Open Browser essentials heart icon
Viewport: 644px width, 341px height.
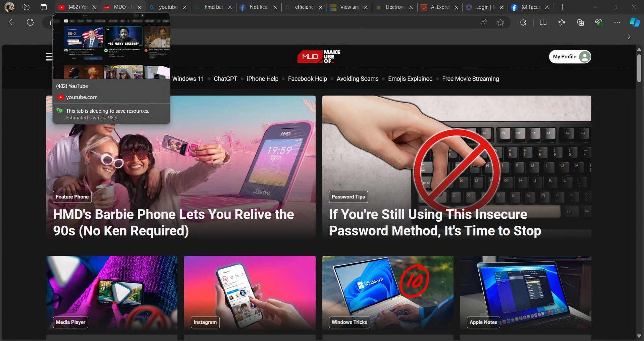point(599,22)
